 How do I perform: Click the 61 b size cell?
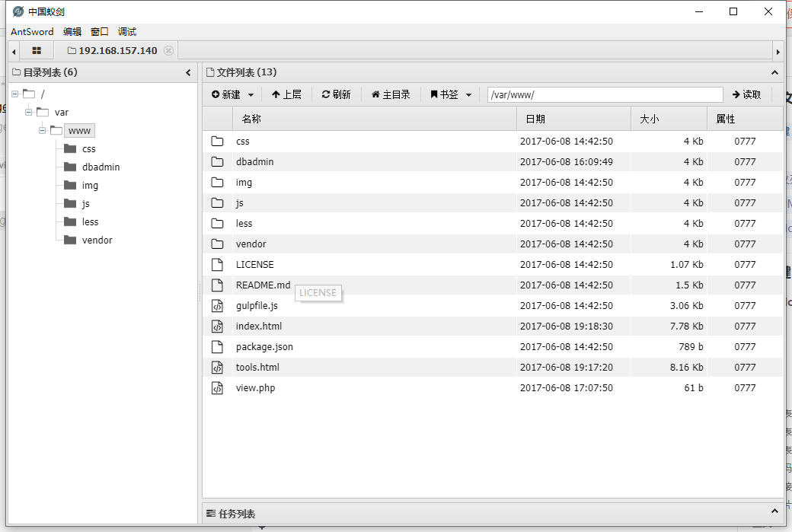694,388
